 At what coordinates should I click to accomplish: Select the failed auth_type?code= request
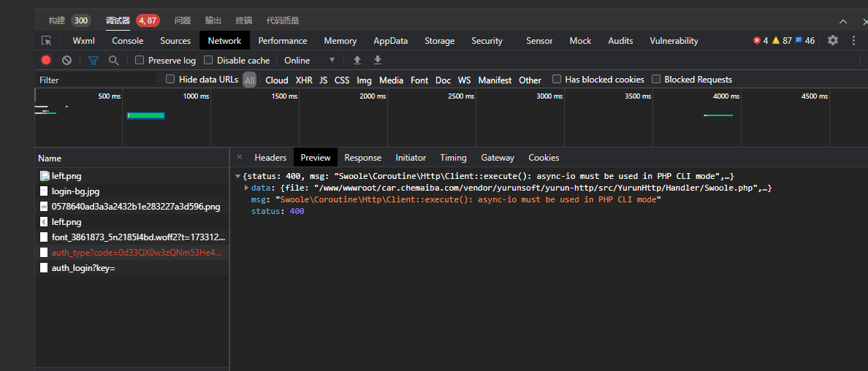coord(132,253)
